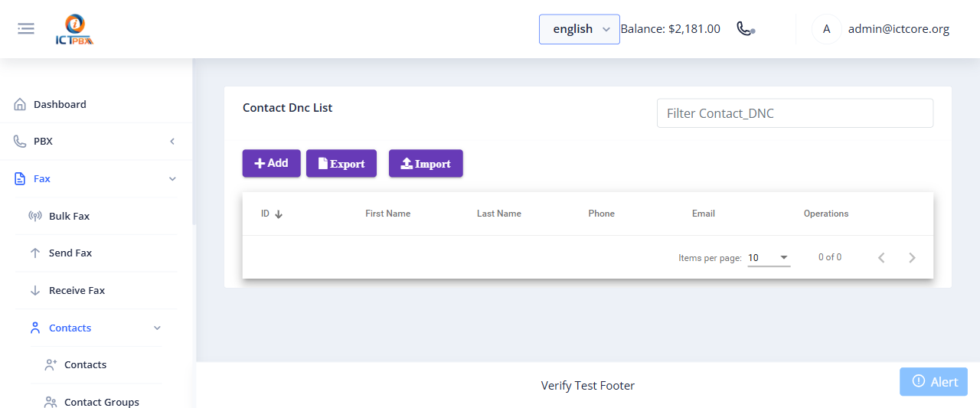Click the Phone column header
980x408 pixels.
click(602, 214)
